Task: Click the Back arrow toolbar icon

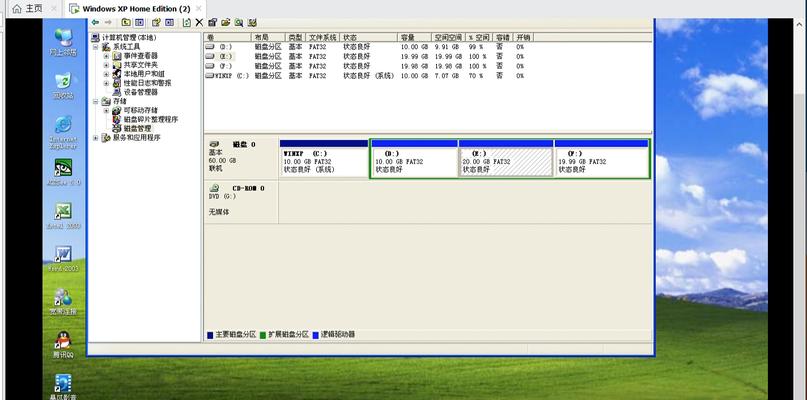Action: coord(95,23)
